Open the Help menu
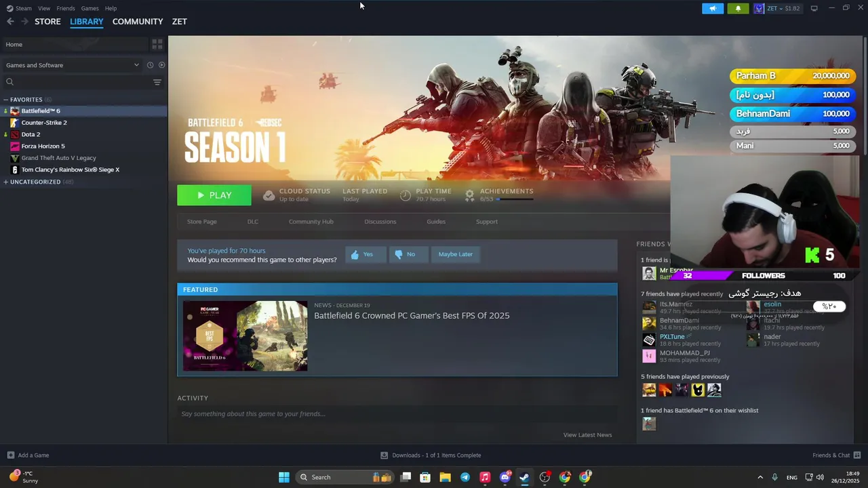 [111, 8]
